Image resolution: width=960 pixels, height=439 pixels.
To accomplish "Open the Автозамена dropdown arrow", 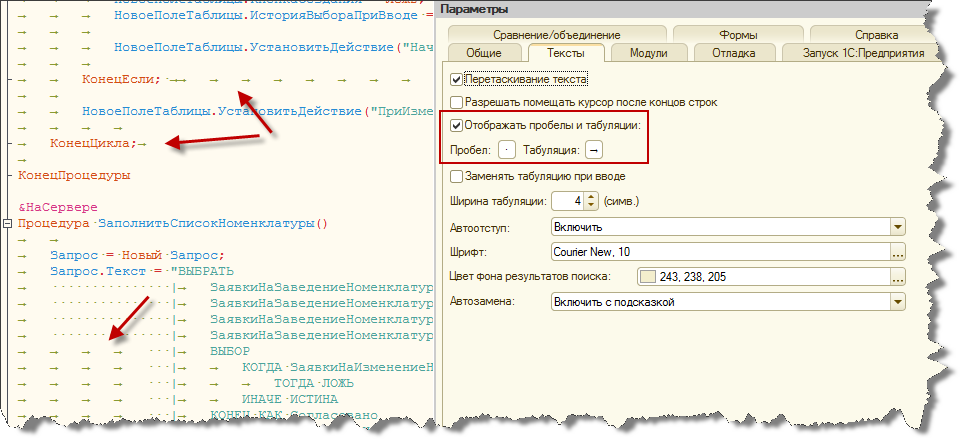I will [x=898, y=302].
